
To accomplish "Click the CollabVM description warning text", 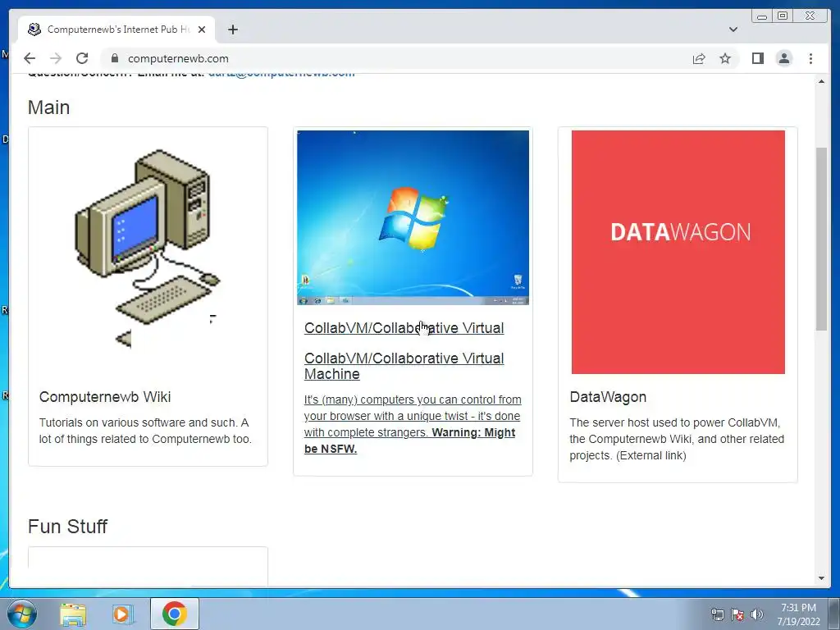I will 413,424.
